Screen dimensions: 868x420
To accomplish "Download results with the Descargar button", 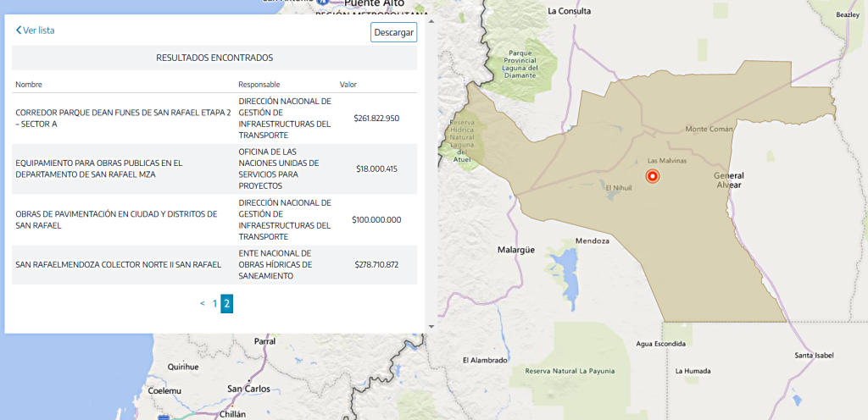I will pos(394,32).
